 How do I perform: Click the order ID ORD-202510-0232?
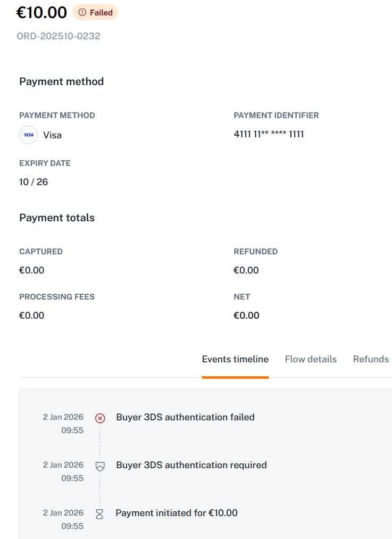tap(59, 36)
